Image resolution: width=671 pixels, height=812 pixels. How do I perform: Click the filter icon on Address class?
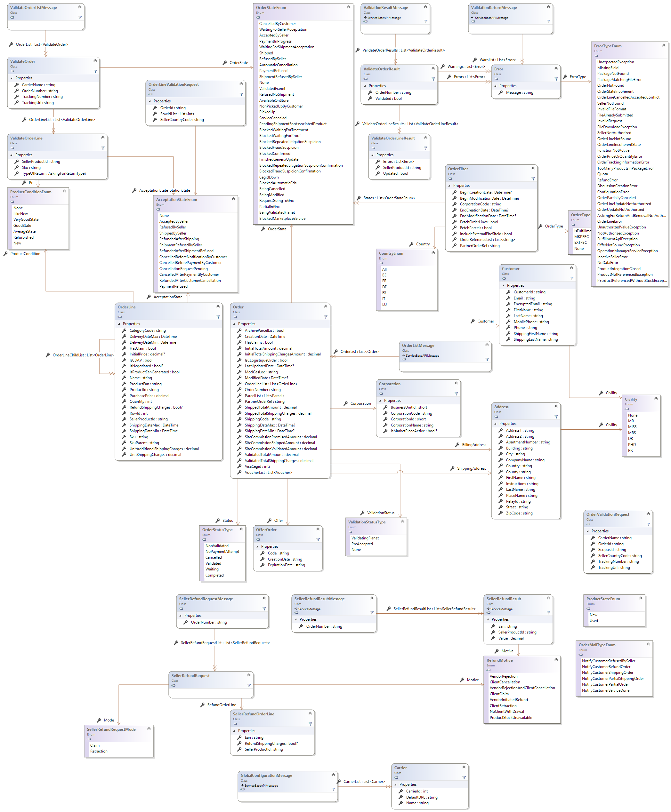tap(556, 417)
